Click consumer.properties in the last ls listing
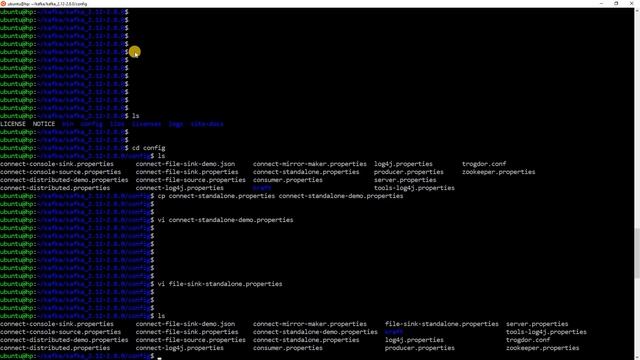Screen dimensions: 640x360 288,348
